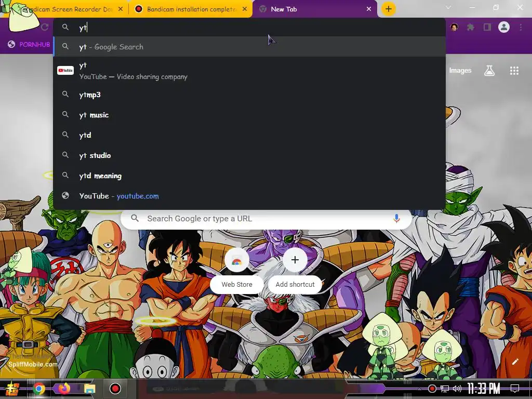Open Chrome's three-dot menu
Image resolution: width=532 pixels, height=399 pixels.
[x=521, y=27]
